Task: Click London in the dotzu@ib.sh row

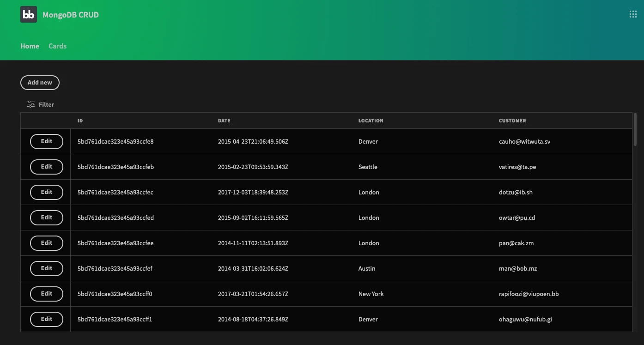Action: [369, 192]
